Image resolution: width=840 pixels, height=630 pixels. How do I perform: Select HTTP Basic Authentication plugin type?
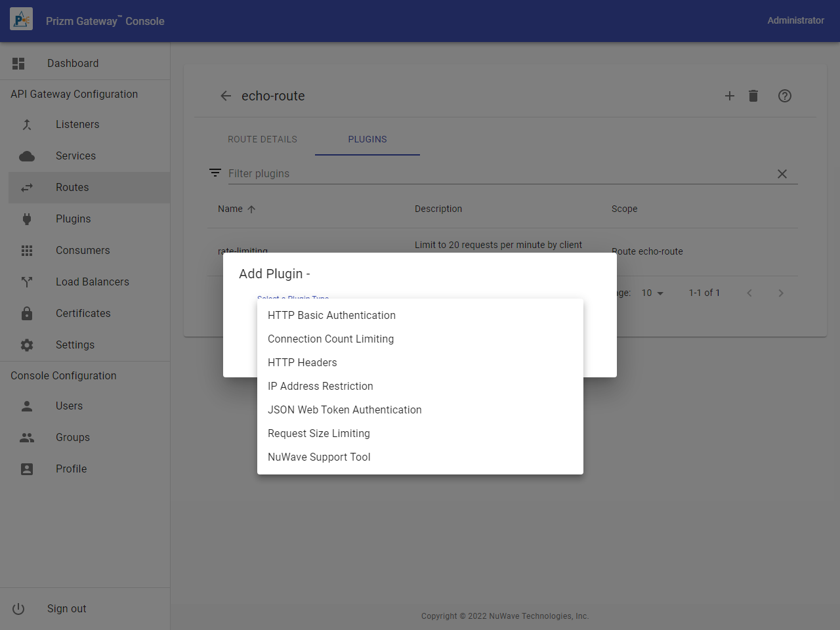click(x=331, y=316)
